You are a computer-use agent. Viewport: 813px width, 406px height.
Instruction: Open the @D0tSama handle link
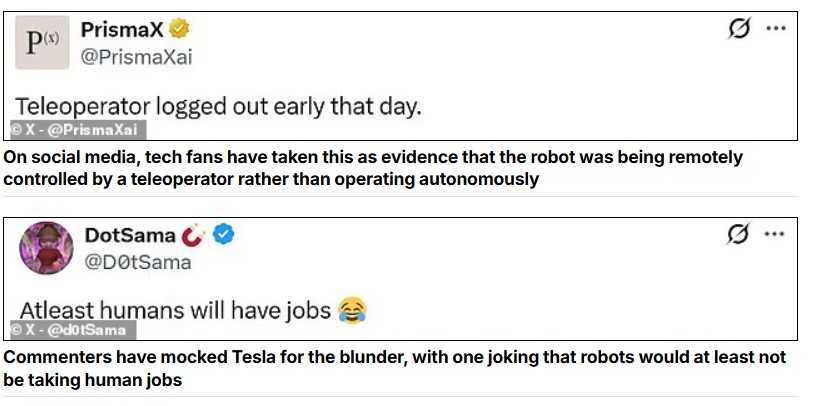135,262
